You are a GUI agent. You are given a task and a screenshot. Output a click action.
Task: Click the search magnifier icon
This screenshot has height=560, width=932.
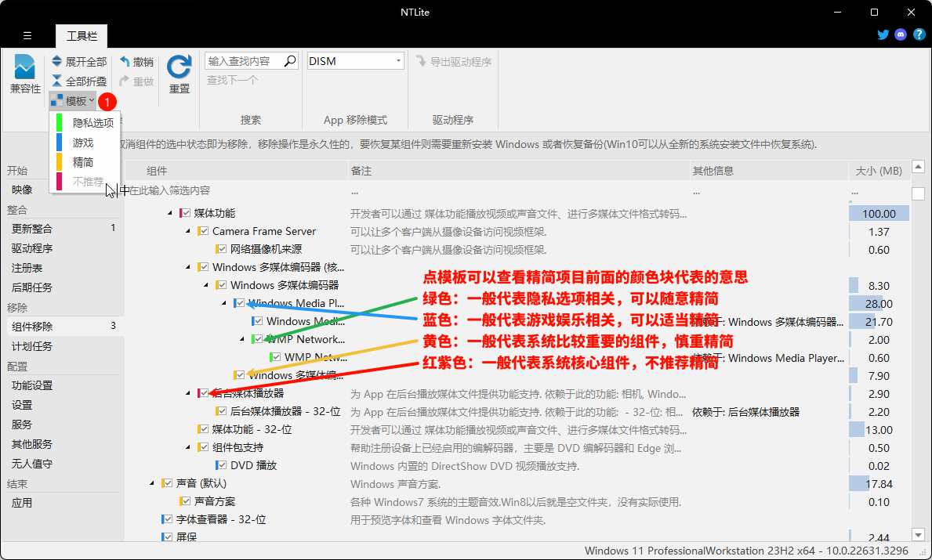[290, 60]
